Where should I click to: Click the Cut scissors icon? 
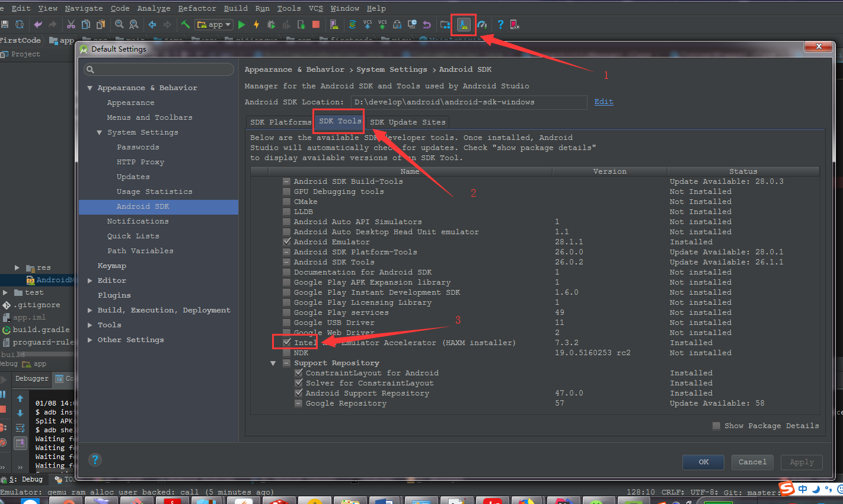point(71,24)
